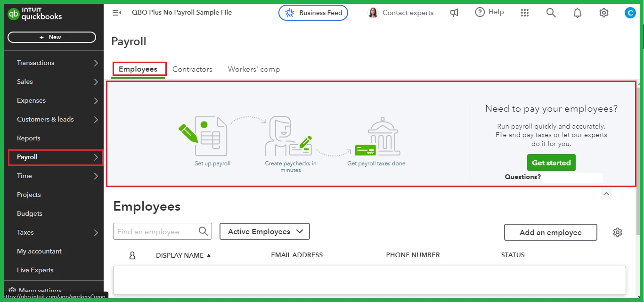
Task: Open Live Experts in sidebar
Action: point(35,270)
